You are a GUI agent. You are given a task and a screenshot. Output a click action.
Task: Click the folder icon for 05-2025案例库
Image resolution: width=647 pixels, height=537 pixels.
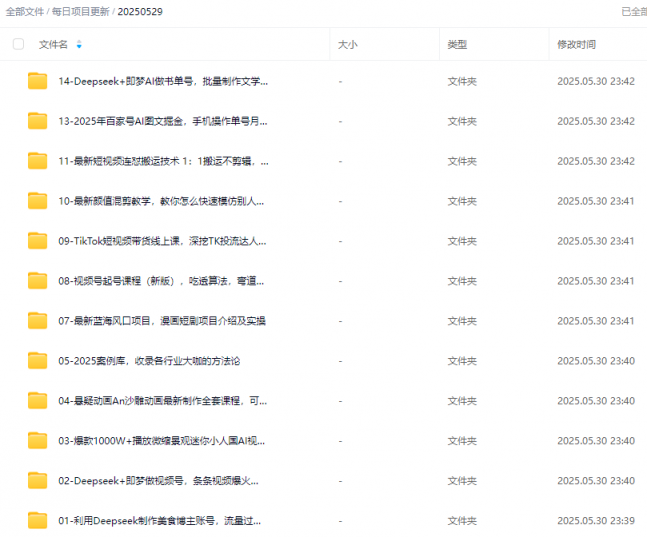pyautogui.click(x=37, y=361)
